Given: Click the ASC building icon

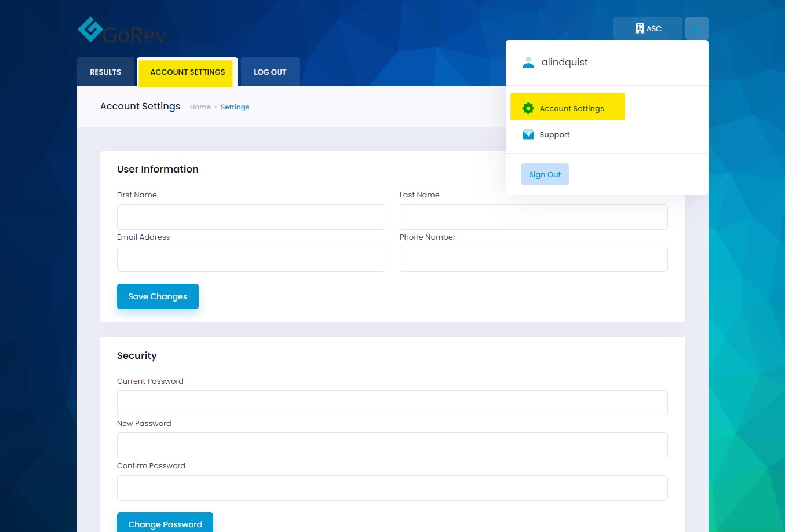Looking at the screenshot, I should [640, 28].
